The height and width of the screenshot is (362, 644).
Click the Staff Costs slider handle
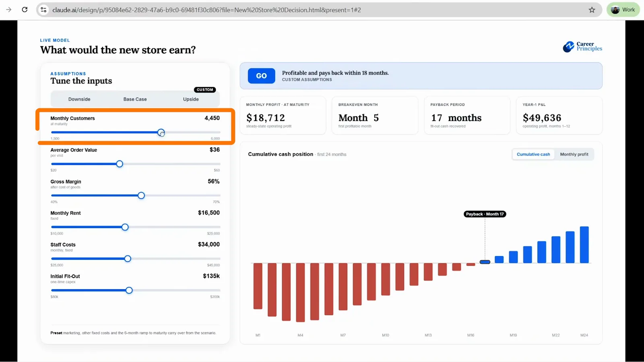point(128,259)
